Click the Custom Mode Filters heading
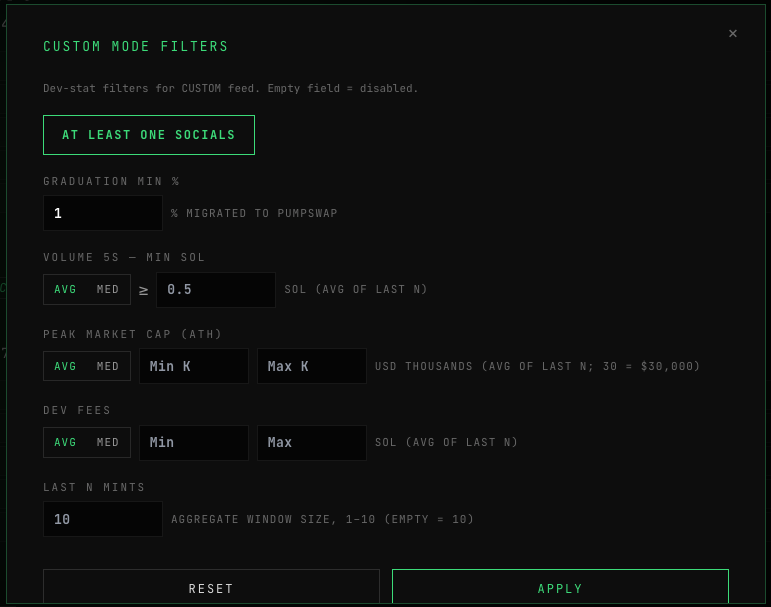The height and width of the screenshot is (607, 771). point(136,46)
